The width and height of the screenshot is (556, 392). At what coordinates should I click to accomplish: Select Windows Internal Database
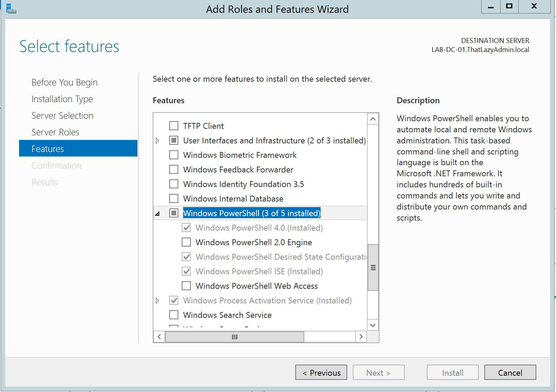click(x=173, y=198)
